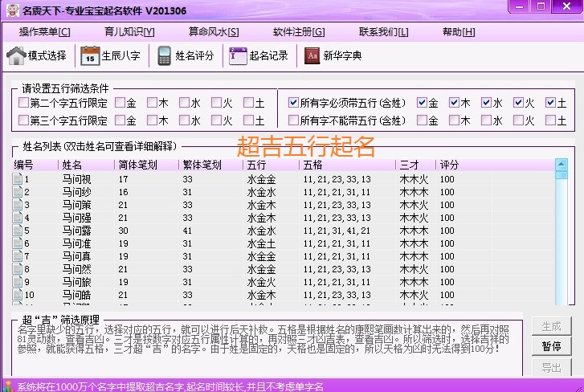Click the 生成 button
This screenshot has height=392, width=584.
click(551, 326)
